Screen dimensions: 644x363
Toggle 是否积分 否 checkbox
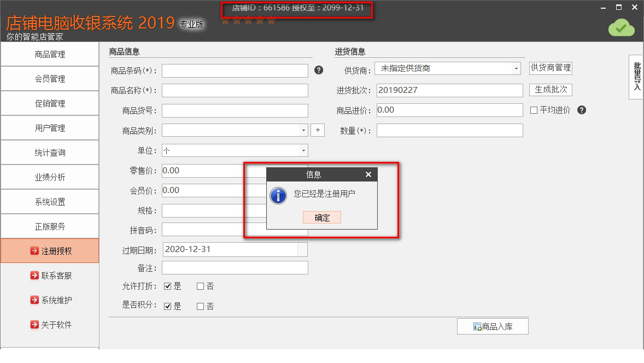201,306
